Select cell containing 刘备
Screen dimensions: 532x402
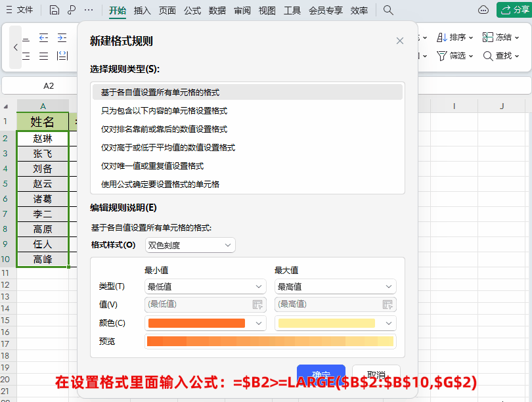[43, 169]
